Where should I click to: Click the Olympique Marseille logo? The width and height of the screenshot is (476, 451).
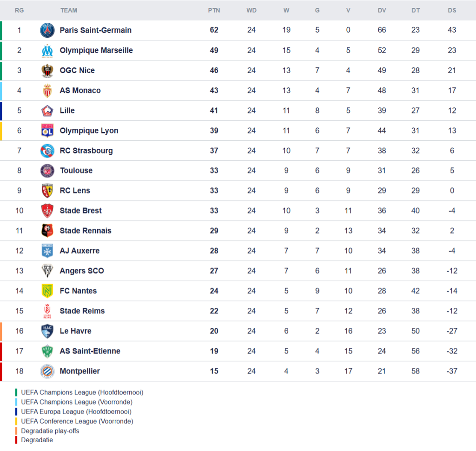click(47, 50)
